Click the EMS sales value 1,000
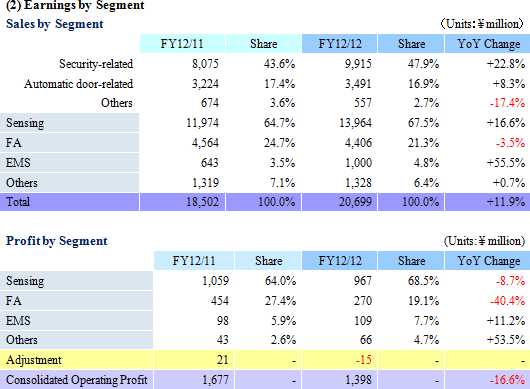 [358, 163]
